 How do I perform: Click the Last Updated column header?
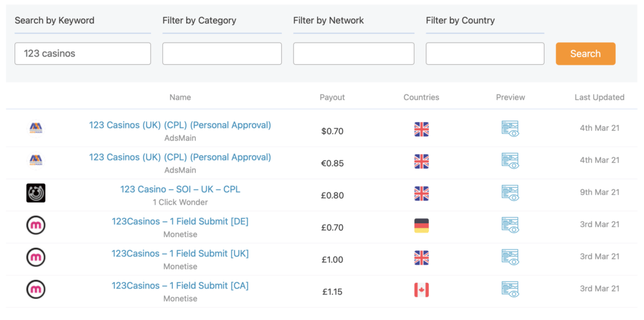point(599,97)
